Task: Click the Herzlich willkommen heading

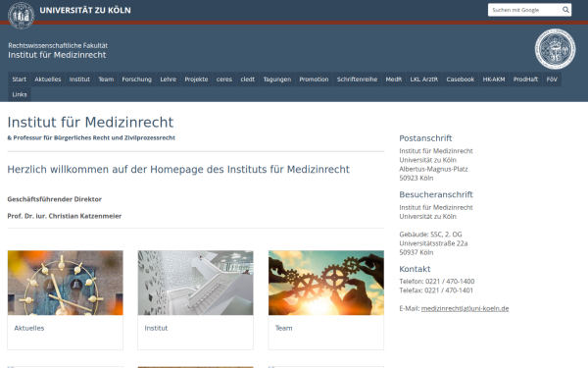Action: [x=178, y=170]
